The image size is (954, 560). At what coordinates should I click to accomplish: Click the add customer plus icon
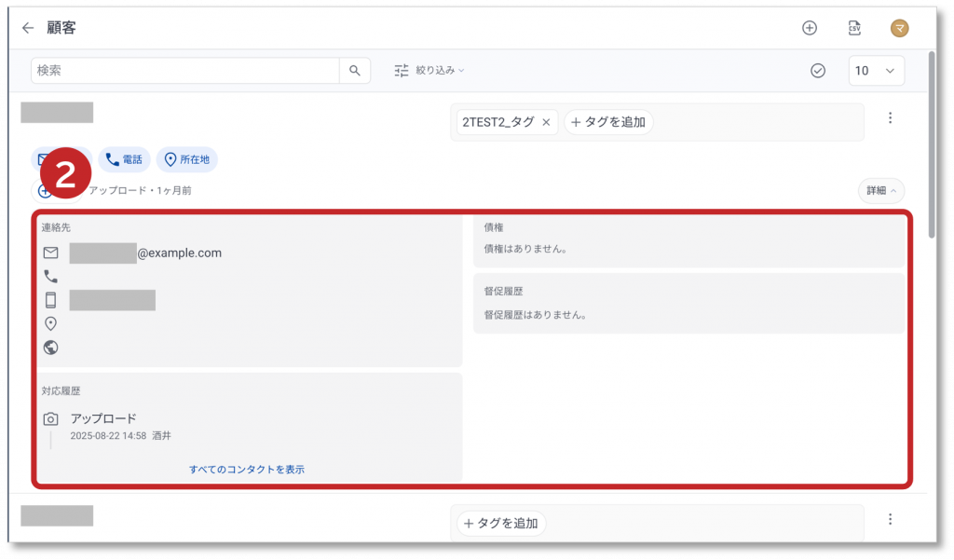tap(810, 28)
